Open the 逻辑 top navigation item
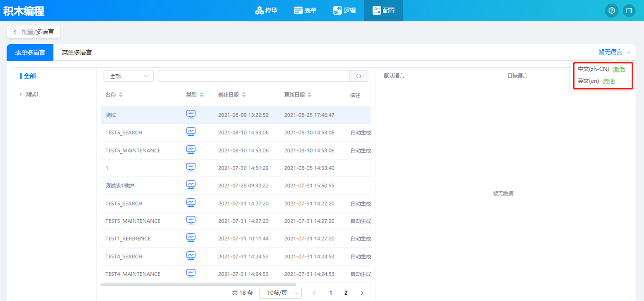This screenshot has width=644, height=301. click(x=344, y=10)
